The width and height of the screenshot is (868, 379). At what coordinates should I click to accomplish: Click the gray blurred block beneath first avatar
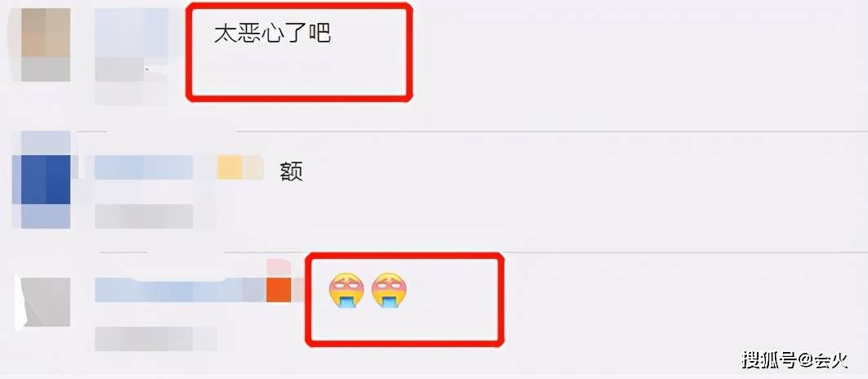pos(46,69)
